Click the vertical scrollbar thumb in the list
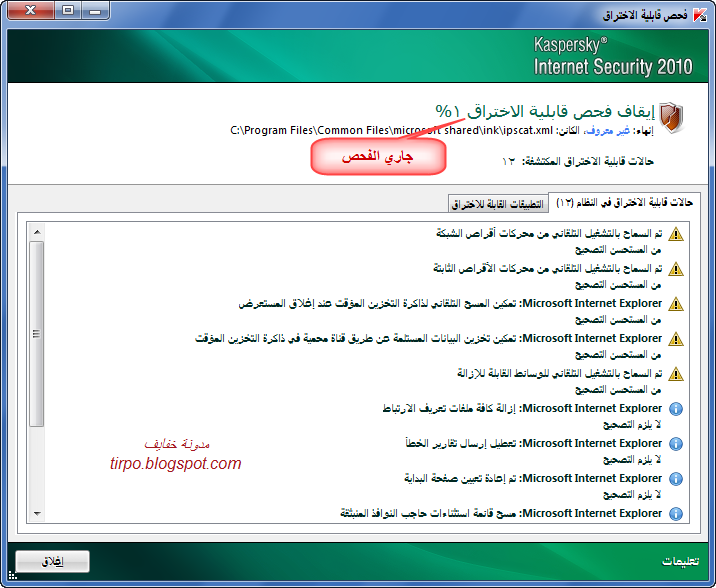The image size is (716, 588). pos(37,334)
